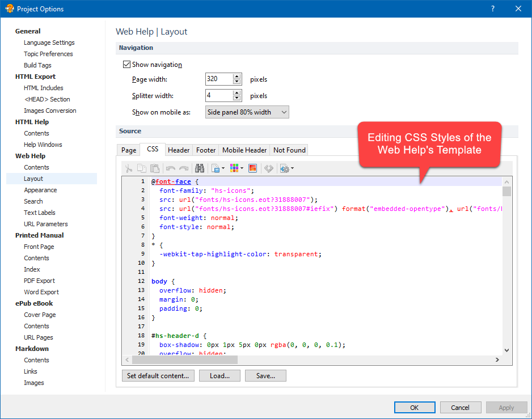Image resolution: width=532 pixels, height=419 pixels.
Task: Click the vertical scrollbar down arrow
Action: click(x=506, y=350)
